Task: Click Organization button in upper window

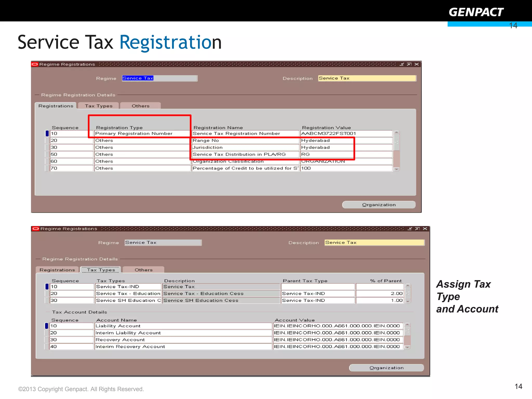Action: click(x=379, y=205)
